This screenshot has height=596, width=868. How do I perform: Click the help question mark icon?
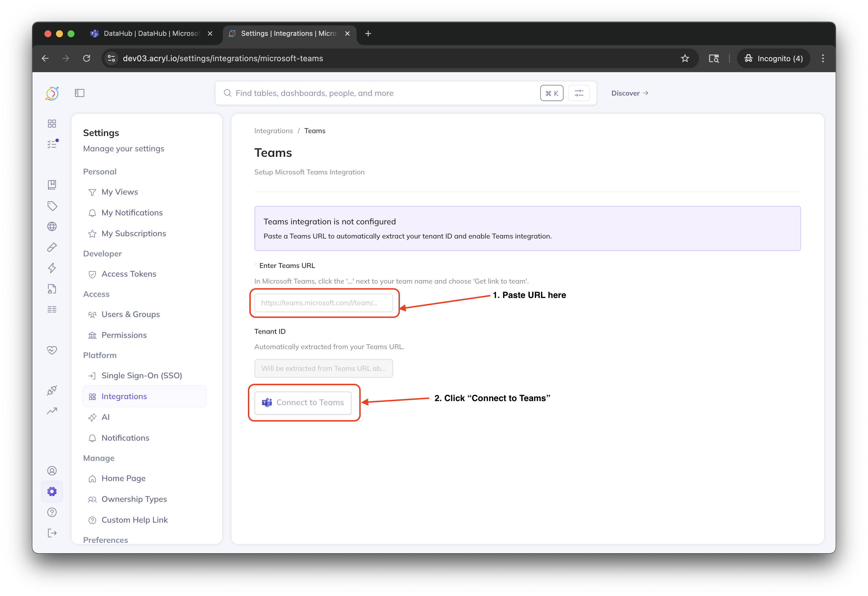[x=52, y=512]
